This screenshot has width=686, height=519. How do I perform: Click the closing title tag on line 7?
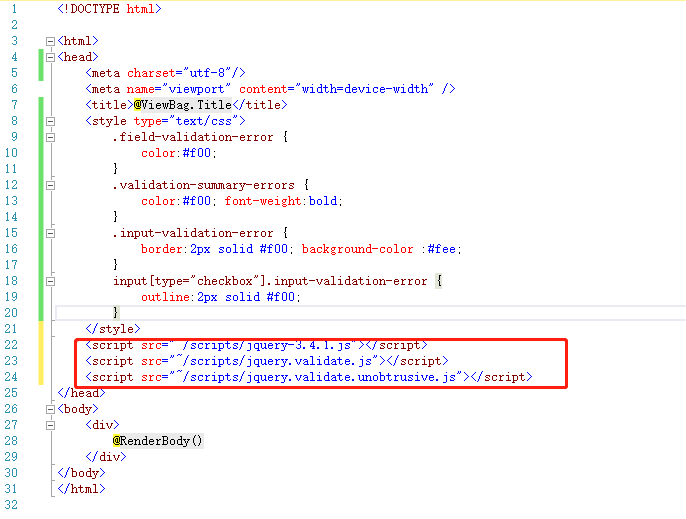[x=260, y=105]
